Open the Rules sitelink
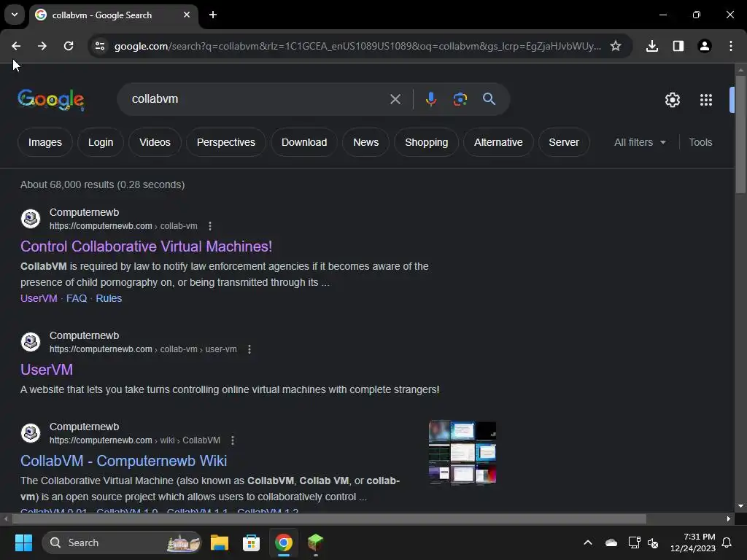Image resolution: width=747 pixels, height=560 pixels. click(x=109, y=298)
